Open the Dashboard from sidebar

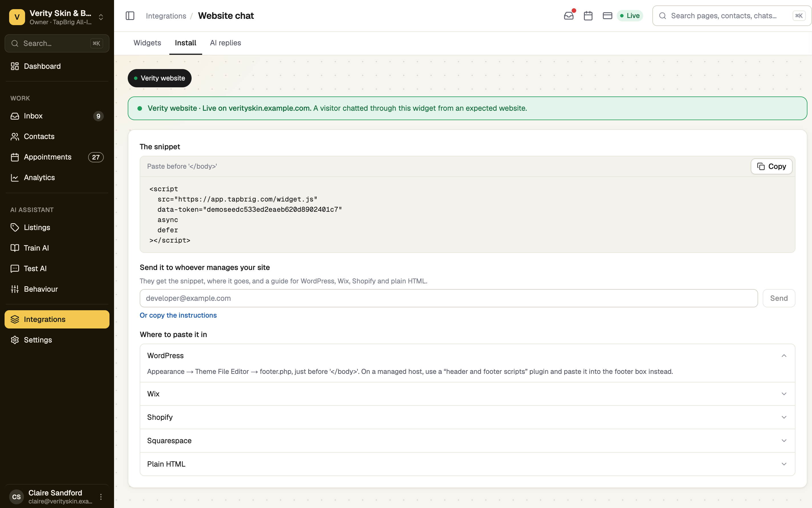[x=57, y=66]
